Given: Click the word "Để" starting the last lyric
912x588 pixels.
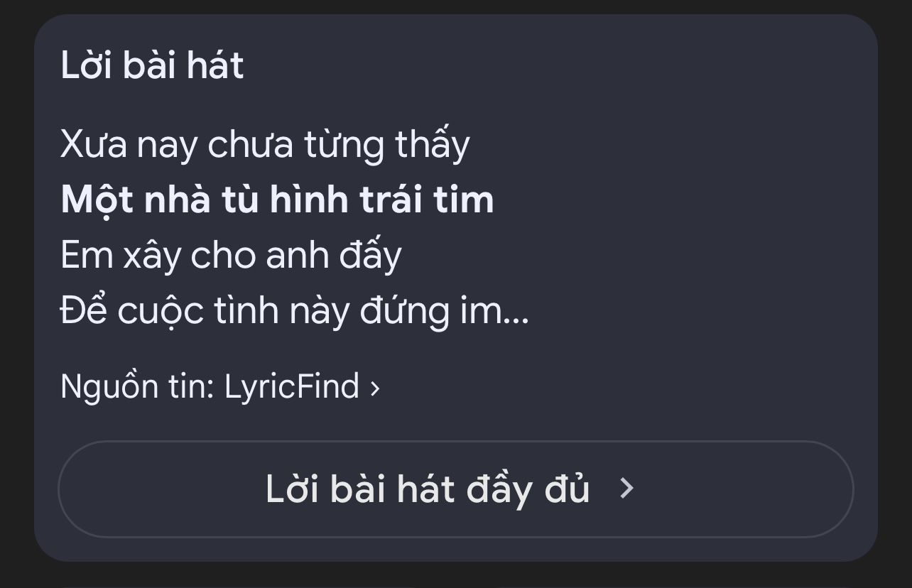Looking at the screenshot, I should 83,311.
